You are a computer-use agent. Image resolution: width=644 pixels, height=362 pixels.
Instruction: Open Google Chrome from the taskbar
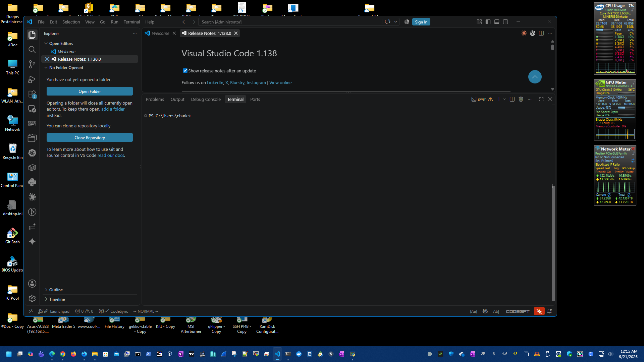pyautogui.click(x=62, y=354)
